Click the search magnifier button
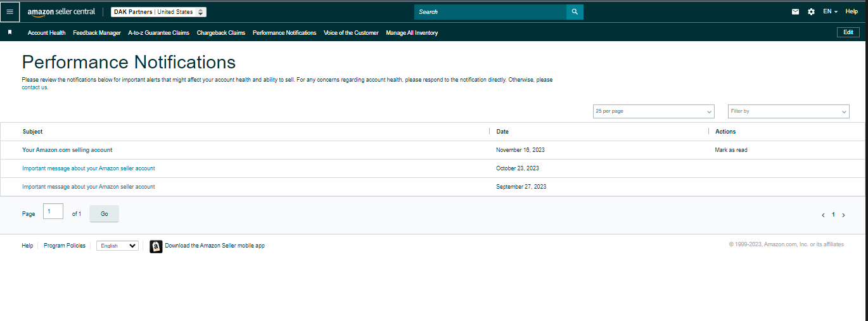The width and height of the screenshot is (868, 321). (575, 11)
